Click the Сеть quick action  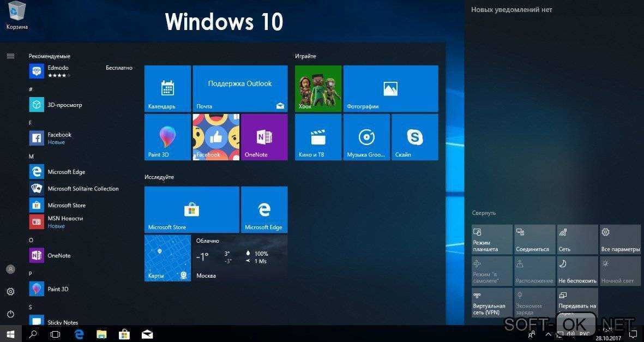(x=577, y=239)
